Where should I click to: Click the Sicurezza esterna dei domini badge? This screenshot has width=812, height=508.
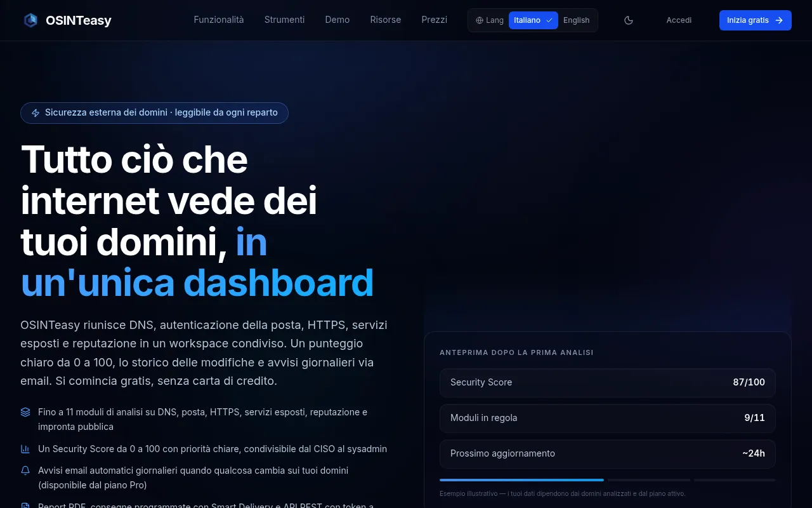pyautogui.click(x=154, y=113)
